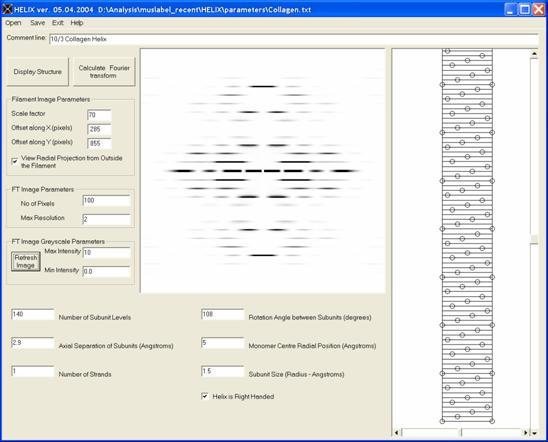
Task: Open the Help menu
Action: click(x=77, y=23)
